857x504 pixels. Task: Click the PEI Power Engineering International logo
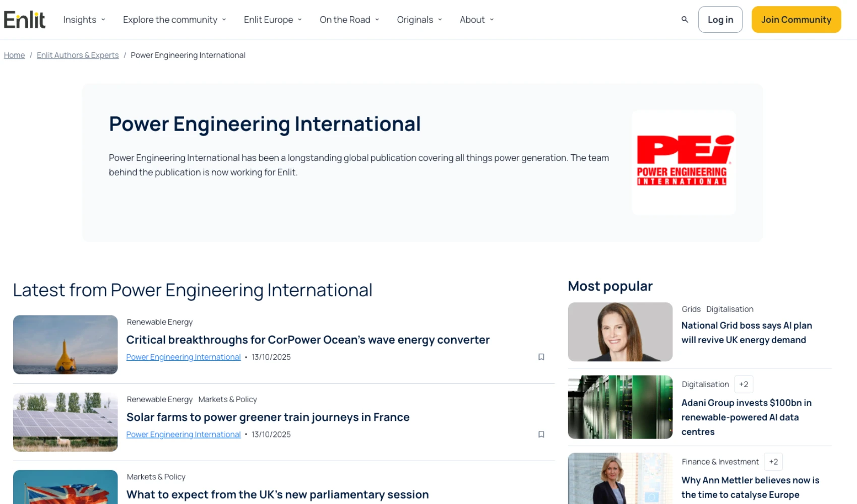point(684,162)
